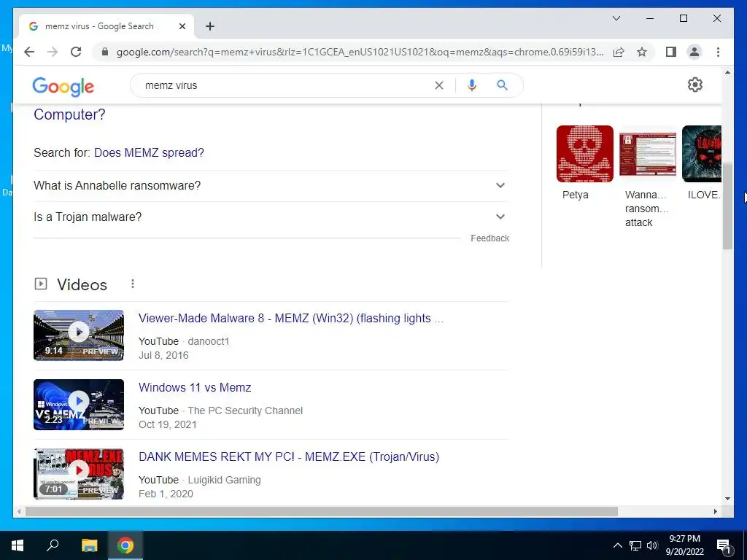Screen dimensions: 747x560
Task: Clear the search box with the X
Action: pos(438,85)
